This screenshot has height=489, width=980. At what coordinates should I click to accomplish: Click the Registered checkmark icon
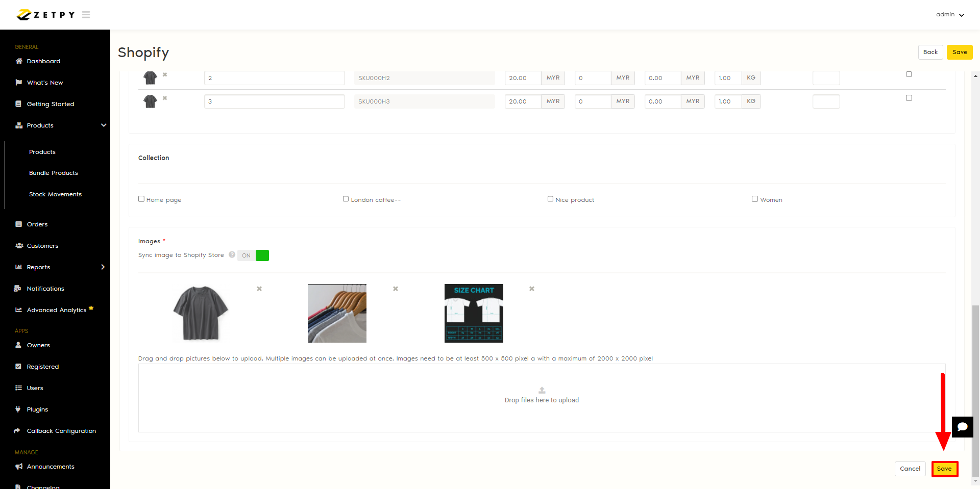(x=18, y=367)
